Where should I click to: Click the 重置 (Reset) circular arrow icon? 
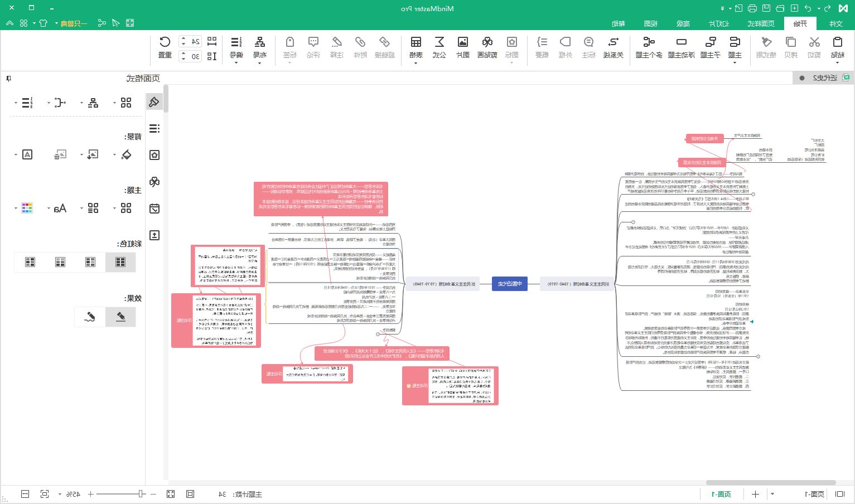pyautogui.click(x=165, y=42)
